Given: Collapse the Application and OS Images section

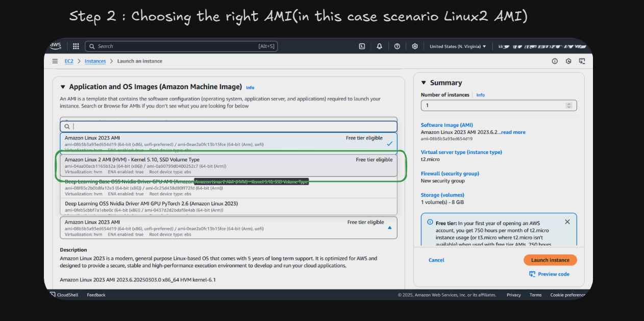Looking at the screenshot, I should coord(63,87).
